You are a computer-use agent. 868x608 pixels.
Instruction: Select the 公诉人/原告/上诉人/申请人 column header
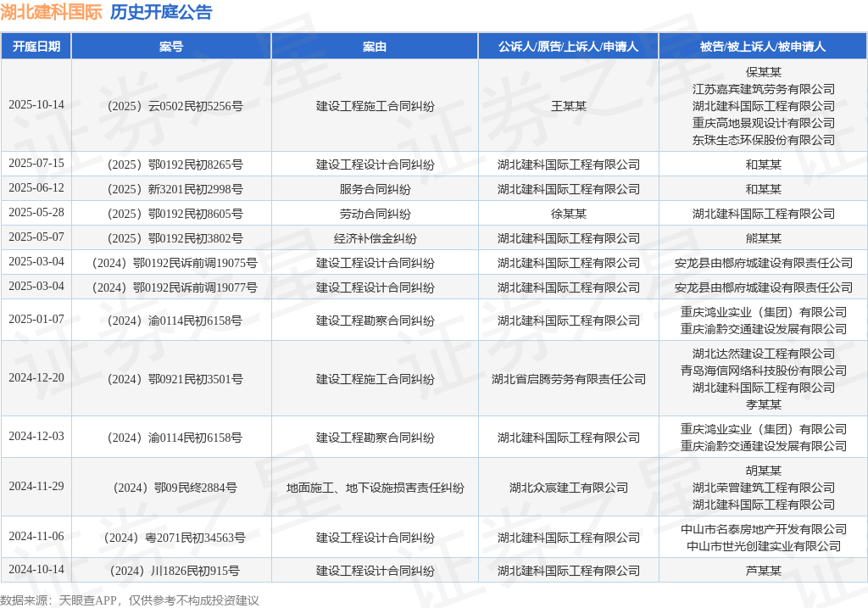click(x=569, y=47)
